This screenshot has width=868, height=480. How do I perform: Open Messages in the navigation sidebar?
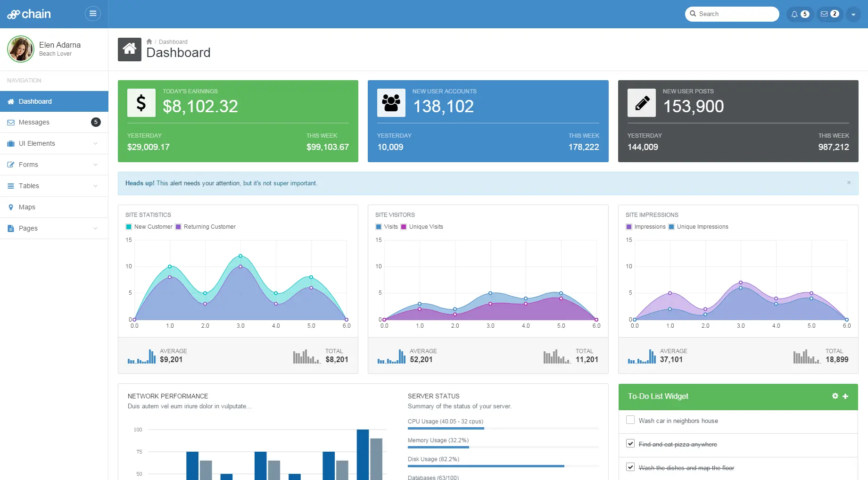pyautogui.click(x=54, y=122)
